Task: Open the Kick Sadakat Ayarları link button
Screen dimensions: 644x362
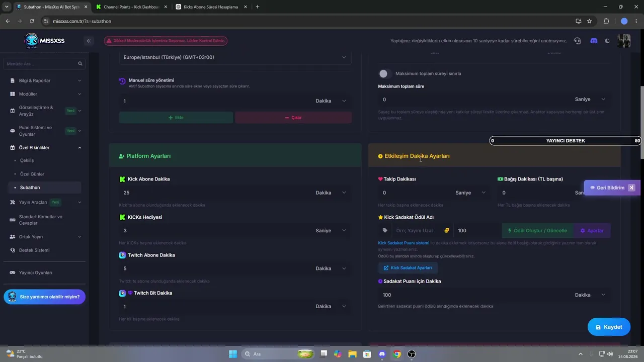Action: pos(408,268)
